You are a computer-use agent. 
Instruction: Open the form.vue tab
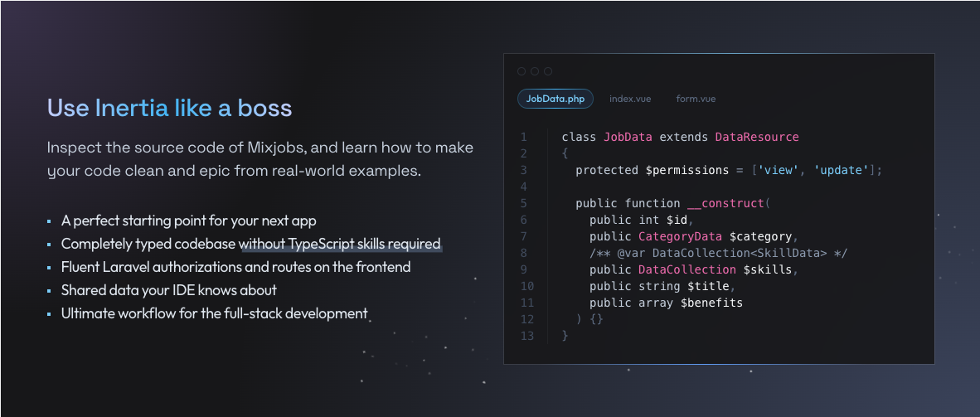tap(696, 99)
